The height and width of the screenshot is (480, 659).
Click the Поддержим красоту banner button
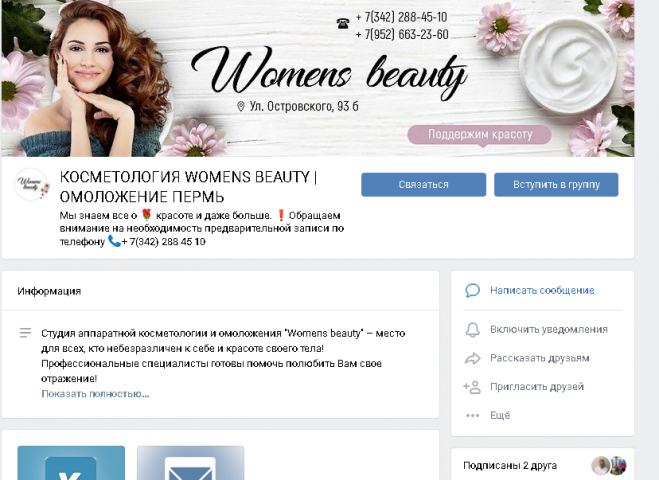pyautogui.click(x=480, y=135)
